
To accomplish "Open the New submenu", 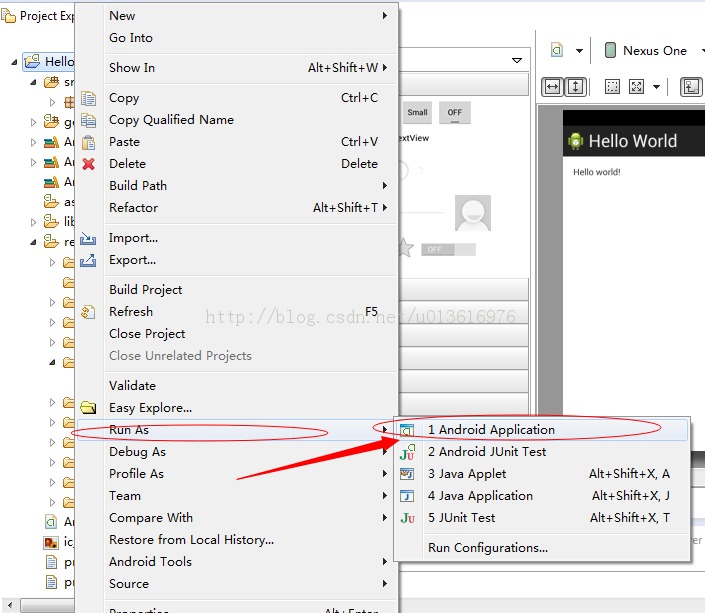I will click(x=237, y=16).
